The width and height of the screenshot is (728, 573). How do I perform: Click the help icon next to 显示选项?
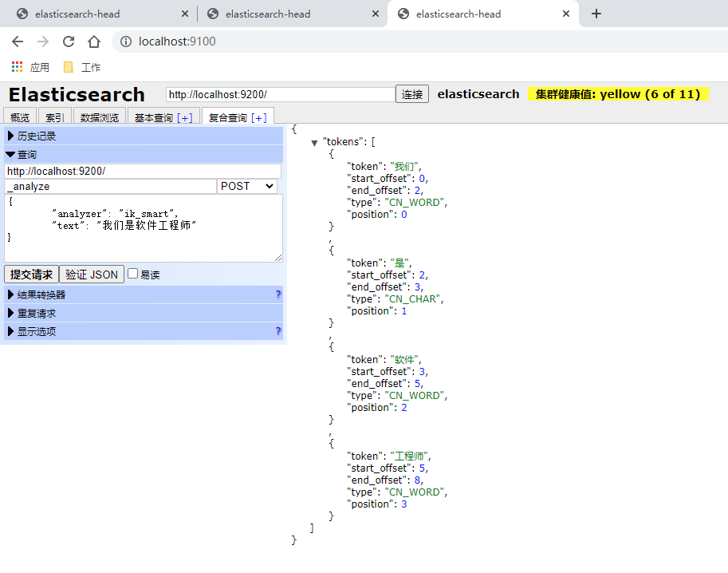tap(277, 331)
